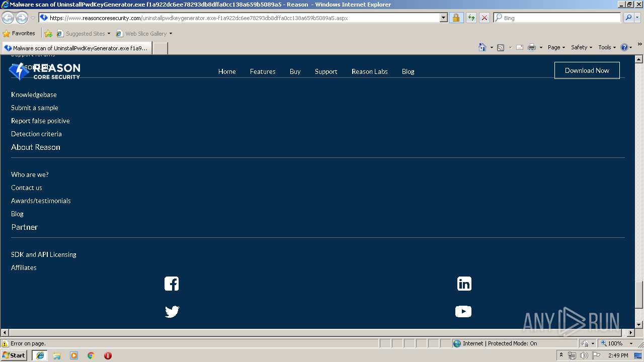Click the Internet Explorer taskbar icon
The image size is (644, 362).
[x=40, y=355]
